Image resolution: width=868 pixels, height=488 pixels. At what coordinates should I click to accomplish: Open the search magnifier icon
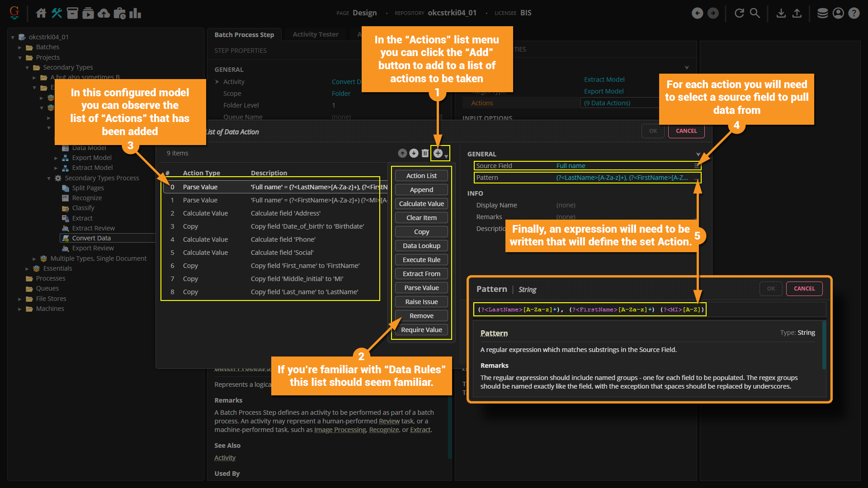755,13
